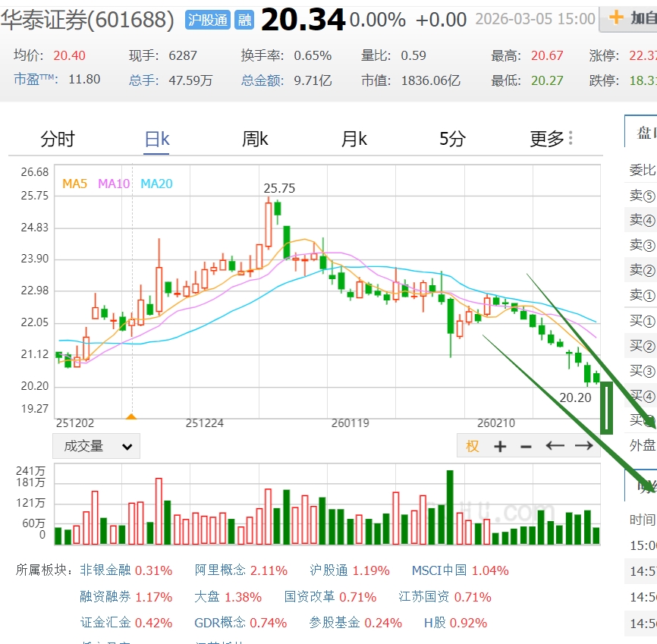Click the 最低 20.27 value
Image resolution: width=657 pixels, height=644 pixels.
click(x=547, y=80)
